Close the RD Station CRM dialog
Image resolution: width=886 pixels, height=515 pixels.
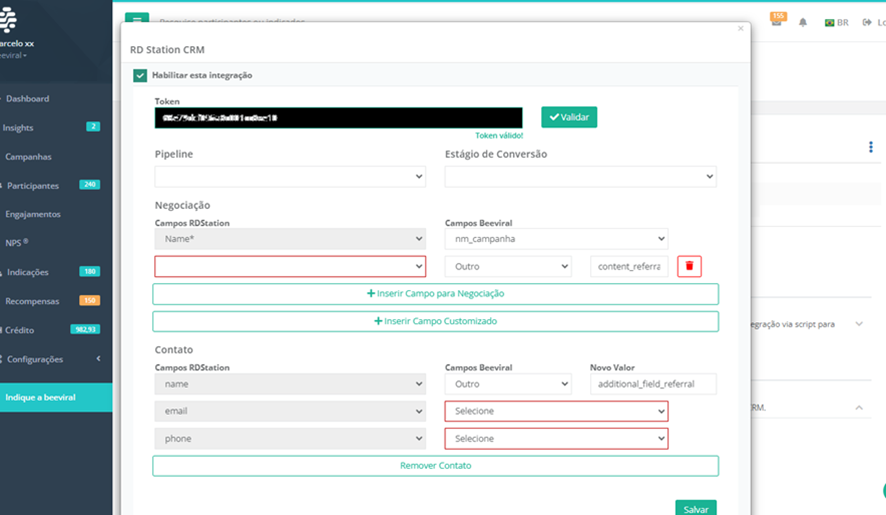coord(741,28)
